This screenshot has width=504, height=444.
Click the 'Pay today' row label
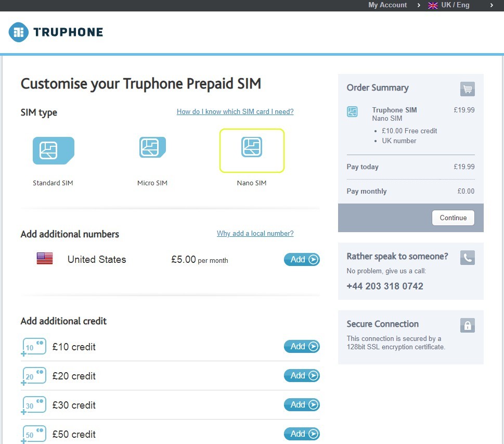tap(363, 167)
